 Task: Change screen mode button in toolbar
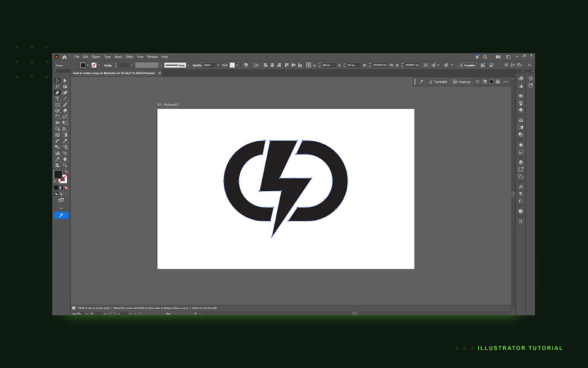click(x=61, y=200)
